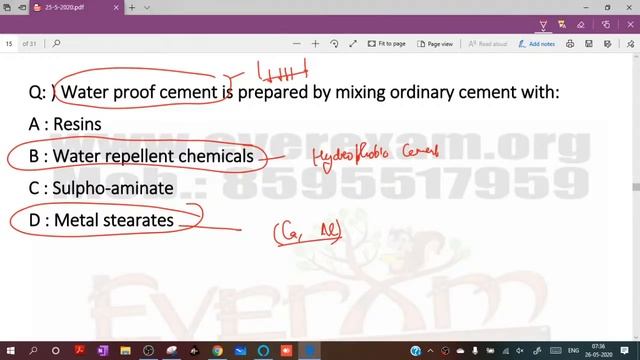Click Read aloud
The width and height of the screenshot is (640, 360).
point(488,44)
